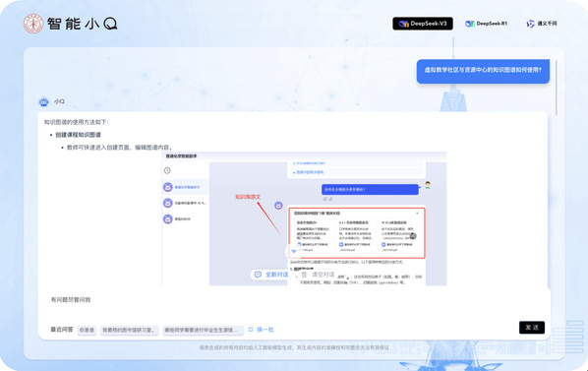
Task: Clear the chat with 清空对话
Action: coord(318,275)
